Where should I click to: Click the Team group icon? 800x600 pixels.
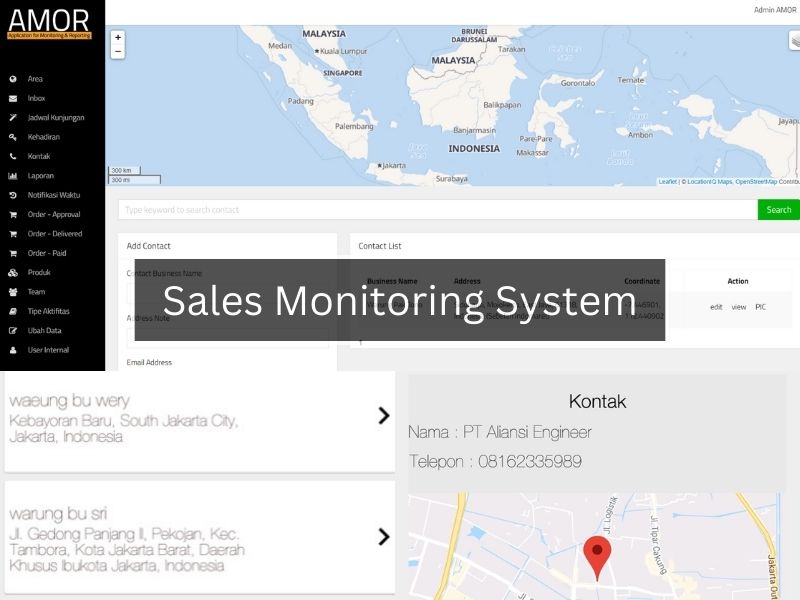[13, 292]
